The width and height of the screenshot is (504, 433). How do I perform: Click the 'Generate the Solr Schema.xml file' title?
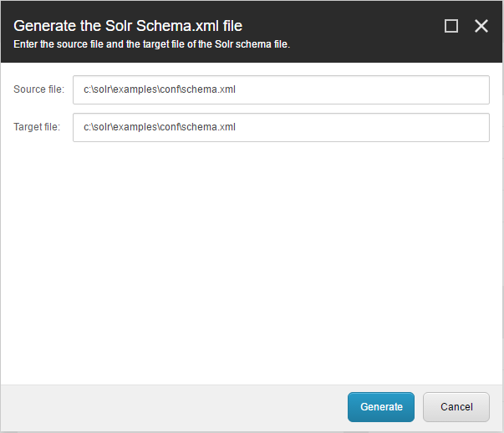pyautogui.click(x=128, y=26)
